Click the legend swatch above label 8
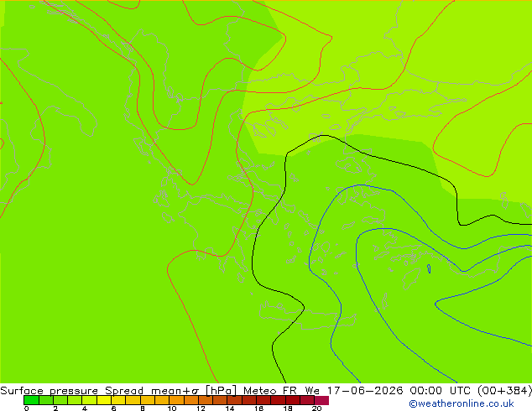This screenshot has width=532, height=411. (x=147, y=400)
